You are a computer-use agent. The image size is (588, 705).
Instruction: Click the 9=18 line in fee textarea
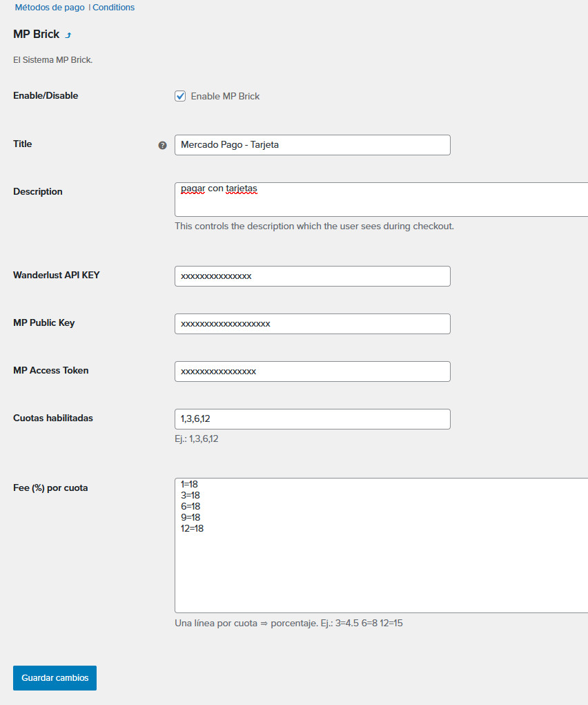coord(190,517)
